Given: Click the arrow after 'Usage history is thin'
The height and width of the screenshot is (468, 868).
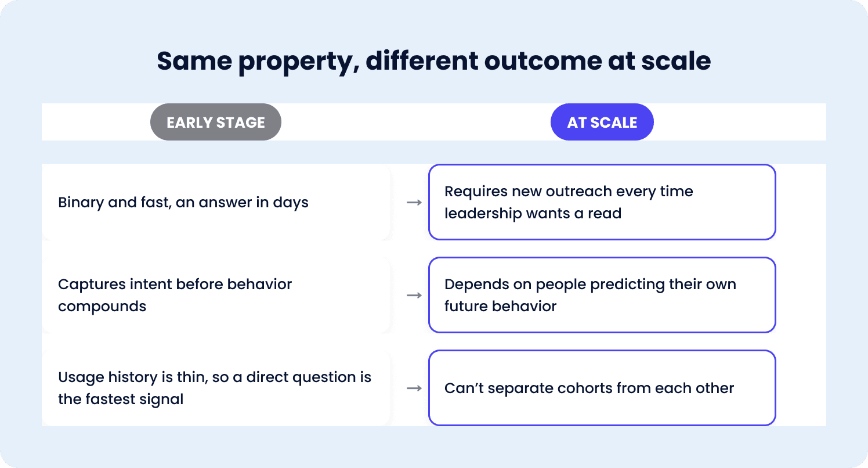Looking at the screenshot, I should tap(414, 388).
